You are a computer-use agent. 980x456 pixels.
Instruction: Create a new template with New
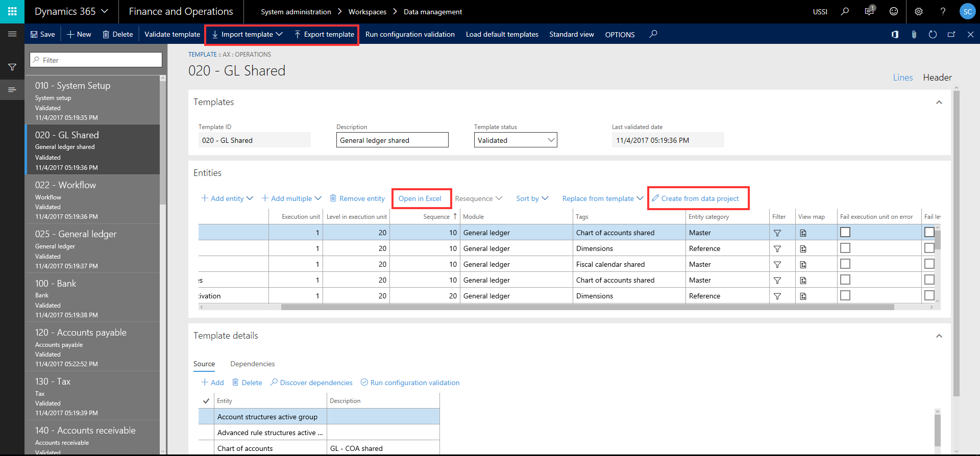(79, 34)
